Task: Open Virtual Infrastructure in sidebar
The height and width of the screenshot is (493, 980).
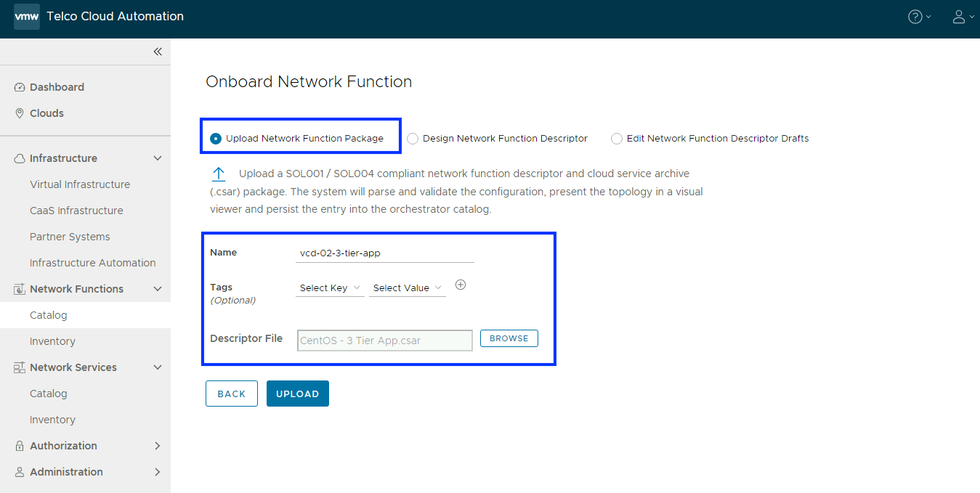Action: 80,184
